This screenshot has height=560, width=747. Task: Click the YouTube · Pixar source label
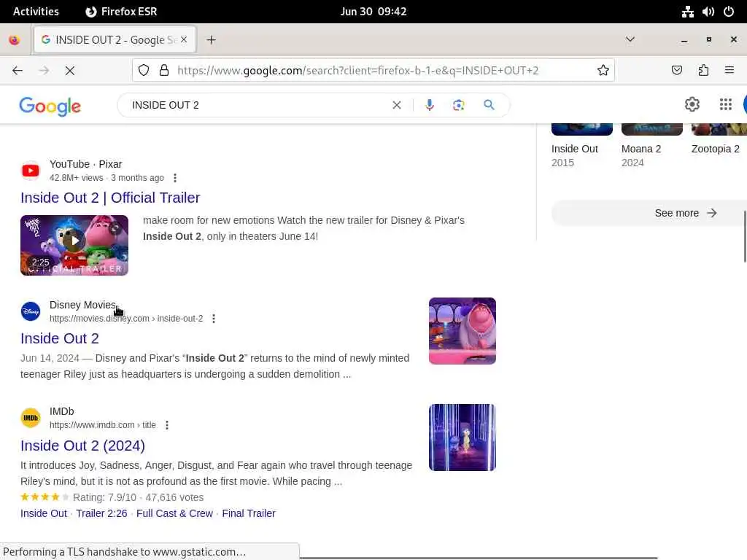(x=86, y=164)
